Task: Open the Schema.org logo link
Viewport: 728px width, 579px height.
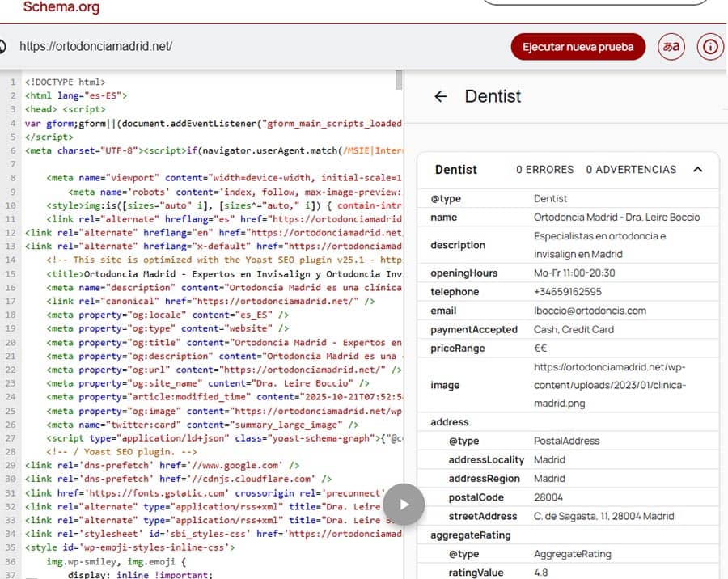Action: pos(61,8)
